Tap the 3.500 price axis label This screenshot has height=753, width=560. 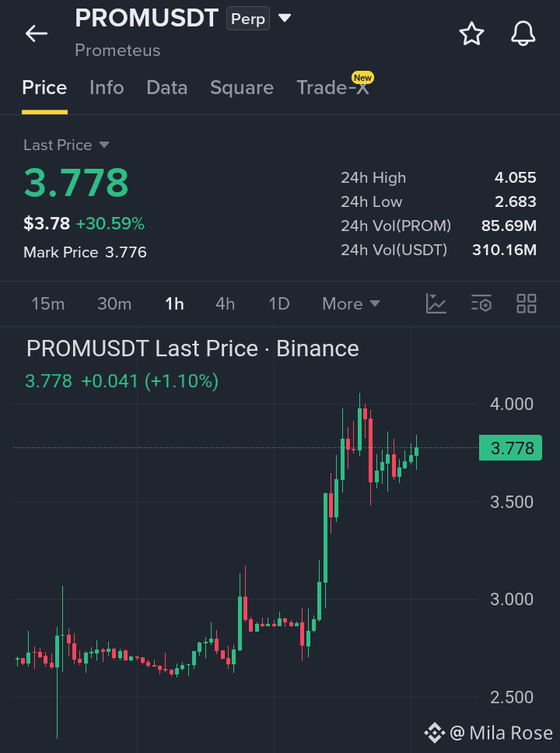click(512, 503)
